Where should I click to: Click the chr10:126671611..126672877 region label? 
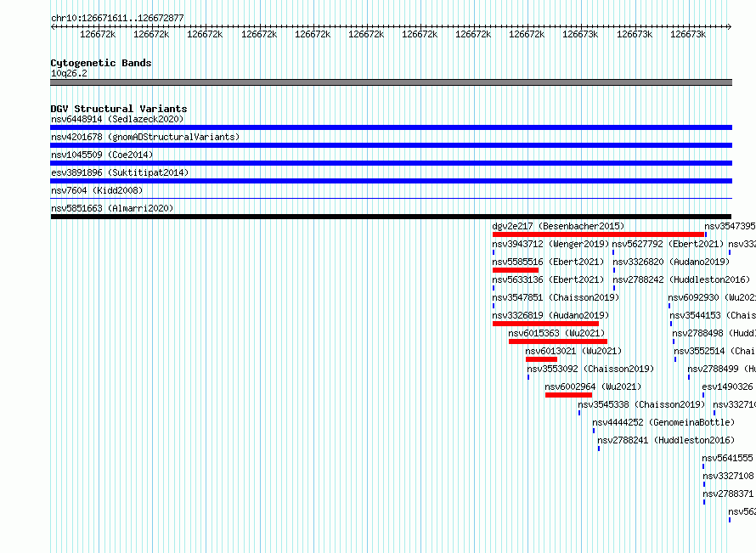pyautogui.click(x=117, y=18)
